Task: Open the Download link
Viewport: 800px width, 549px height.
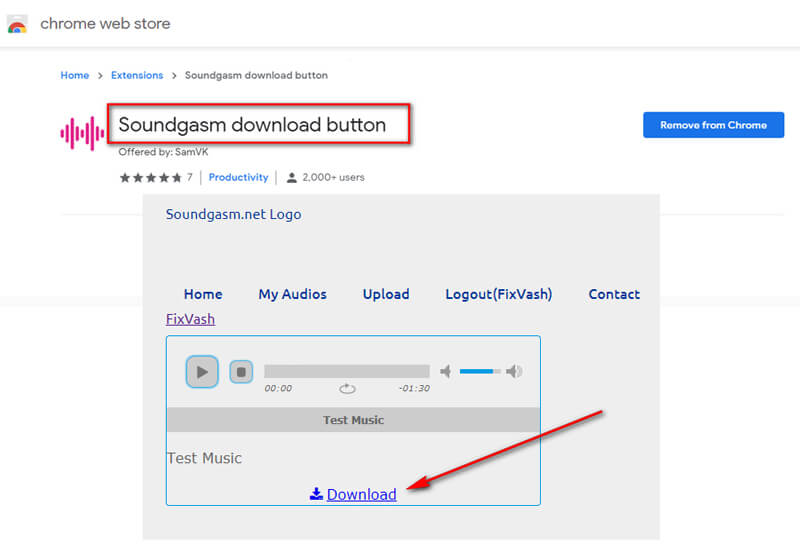Action: (x=361, y=494)
